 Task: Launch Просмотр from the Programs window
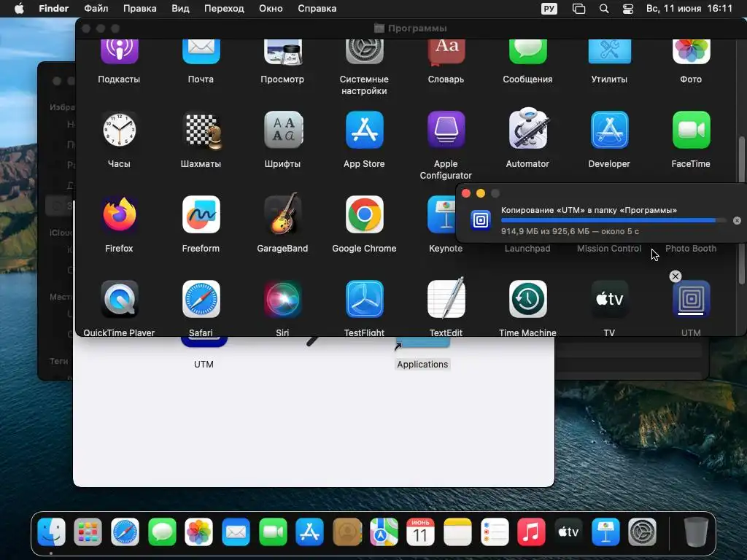(x=282, y=52)
